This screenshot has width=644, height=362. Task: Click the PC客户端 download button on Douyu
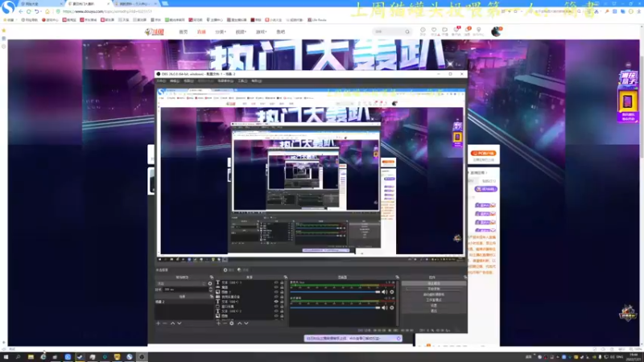[484, 153]
